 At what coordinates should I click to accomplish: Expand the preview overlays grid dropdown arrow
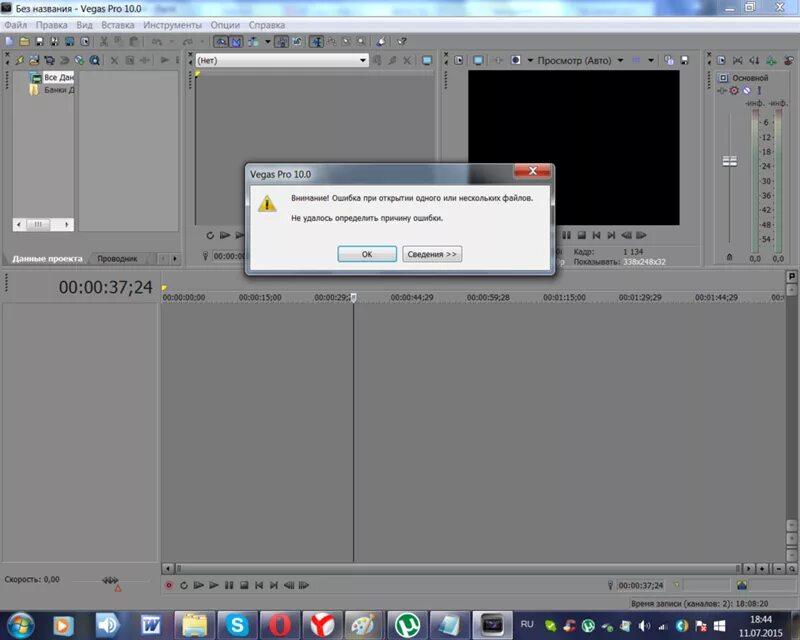pos(651,60)
